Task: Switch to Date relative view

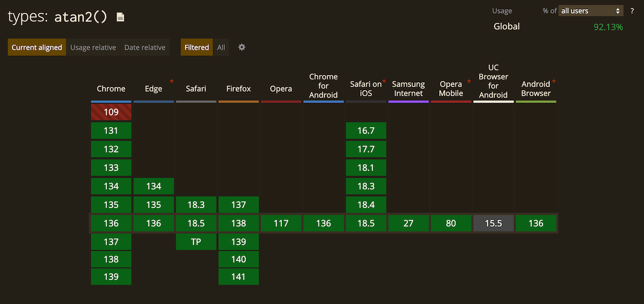Action: [x=145, y=47]
